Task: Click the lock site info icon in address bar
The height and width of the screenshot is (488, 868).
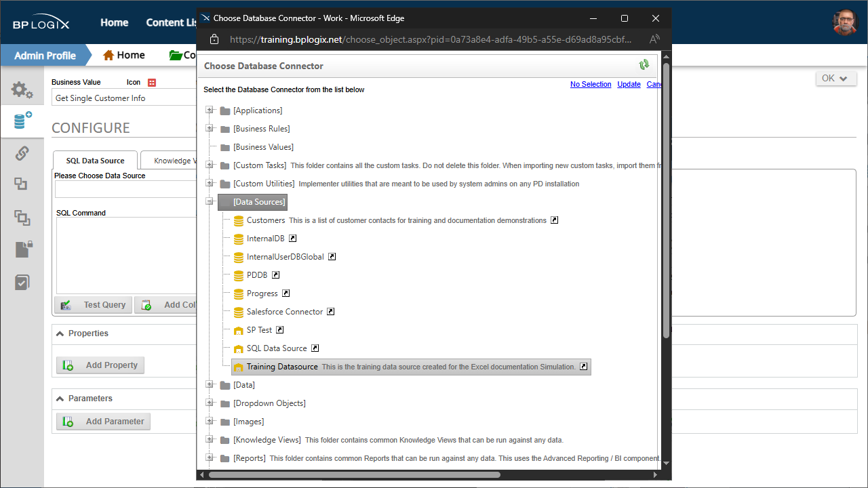Action: (x=214, y=39)
